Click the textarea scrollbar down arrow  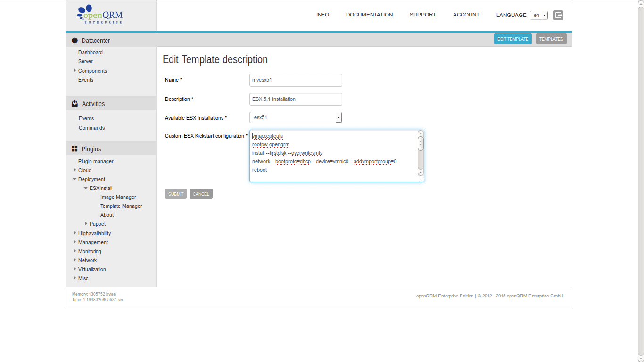click(x=421, y=173)
